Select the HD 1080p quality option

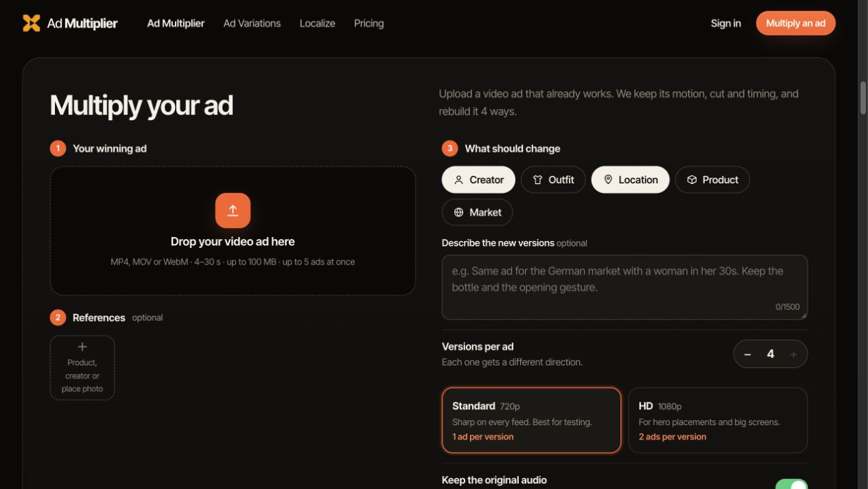718,420
